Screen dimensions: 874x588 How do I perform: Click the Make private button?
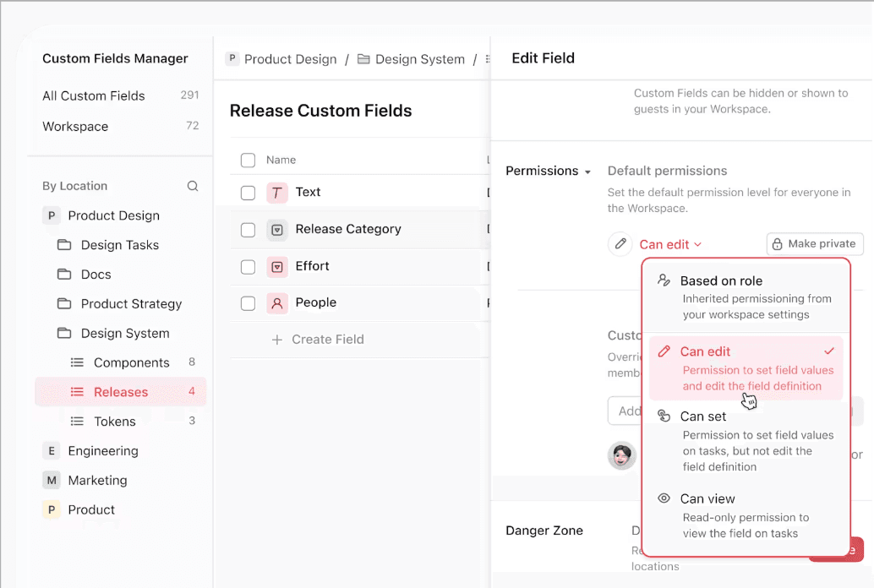815,244
